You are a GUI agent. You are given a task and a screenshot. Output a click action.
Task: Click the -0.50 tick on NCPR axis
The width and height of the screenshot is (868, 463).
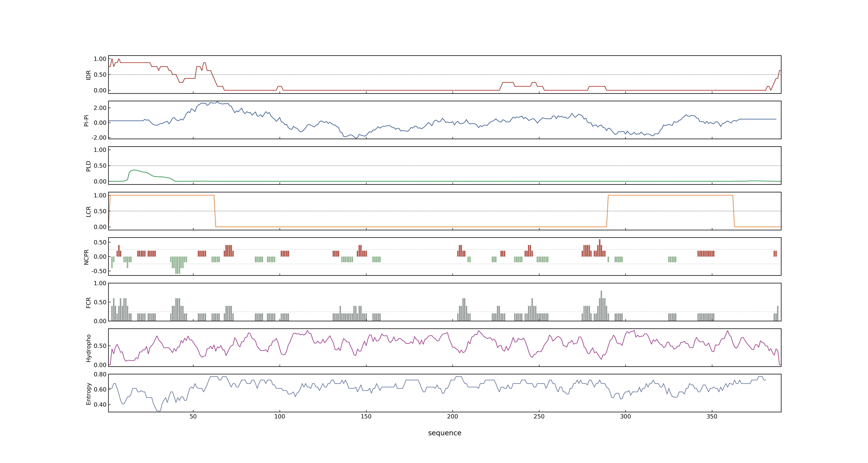99,271
